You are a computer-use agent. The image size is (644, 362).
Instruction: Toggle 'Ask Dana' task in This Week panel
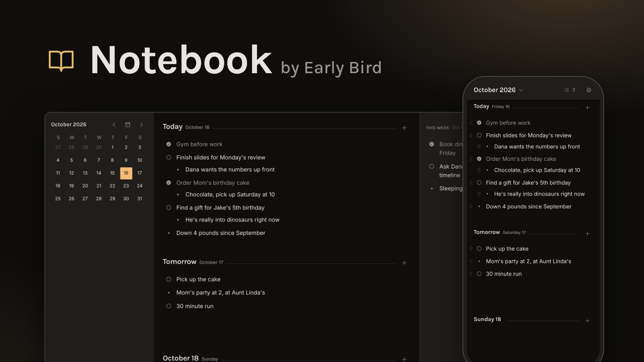tap(431, 167)
